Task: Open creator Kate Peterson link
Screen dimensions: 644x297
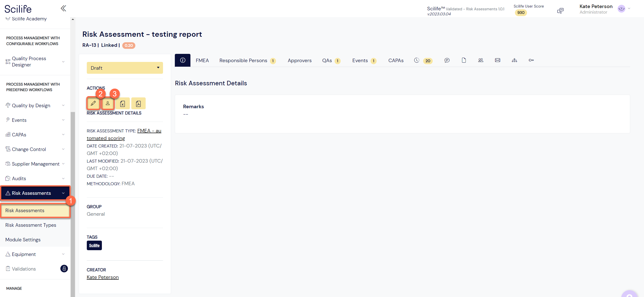Action: pyautogui.click(x=103, y=277)
